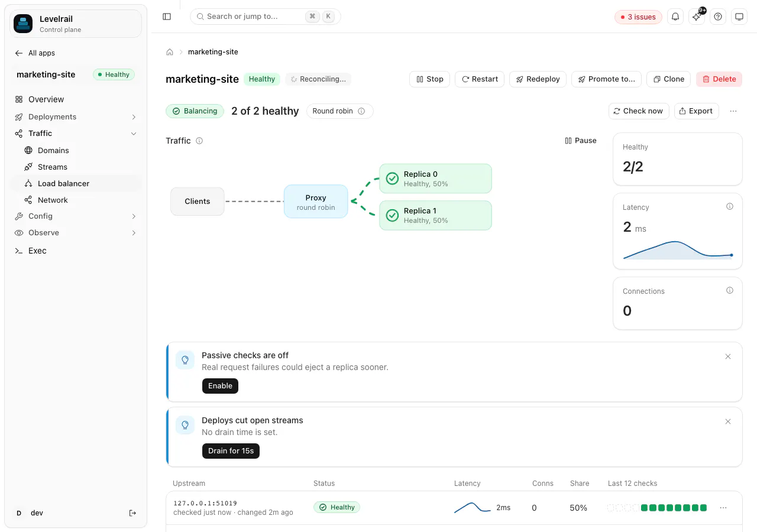Enable passive checks

(220, 386)
